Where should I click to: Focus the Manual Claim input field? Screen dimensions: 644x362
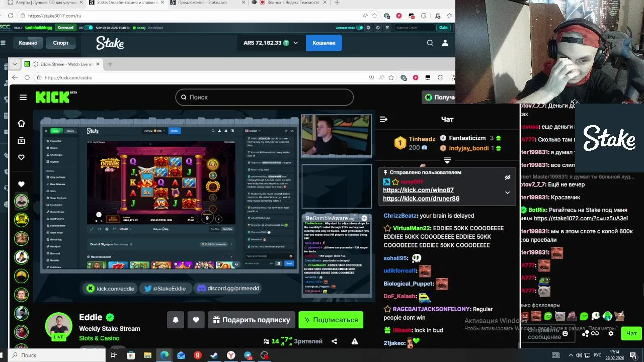click(414, 28)
